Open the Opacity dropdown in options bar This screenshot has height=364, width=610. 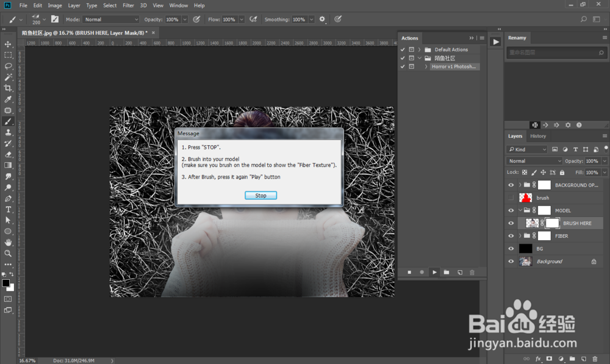tap(185, 19)
